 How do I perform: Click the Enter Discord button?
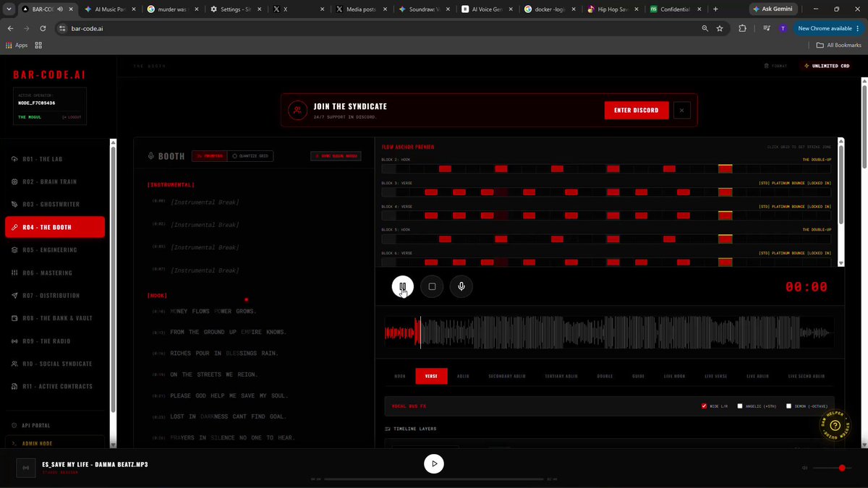coord(637,110)
